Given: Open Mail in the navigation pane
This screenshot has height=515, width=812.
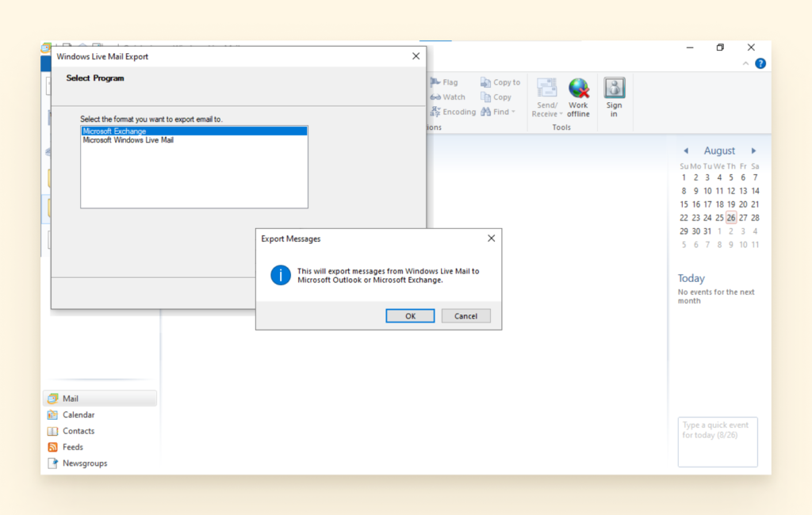Looking at the screenshot, I should [x=99, y=398].
